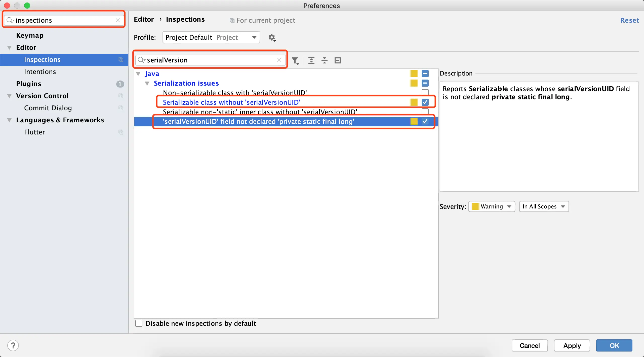The image size is (644, 357).
Task: Open the help question mark button
Action: tap(13, 345)
